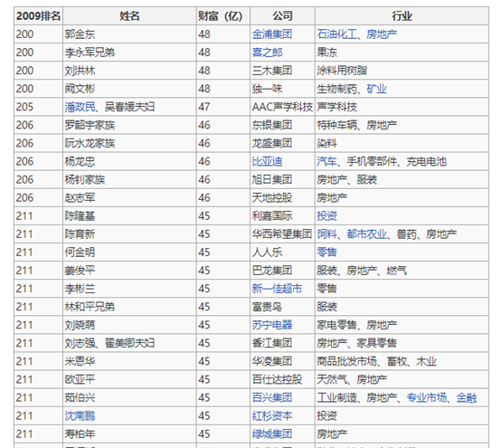Open the 绿城集团 company link
Viewport: 501px width, 448px height.
click(272, 434)
